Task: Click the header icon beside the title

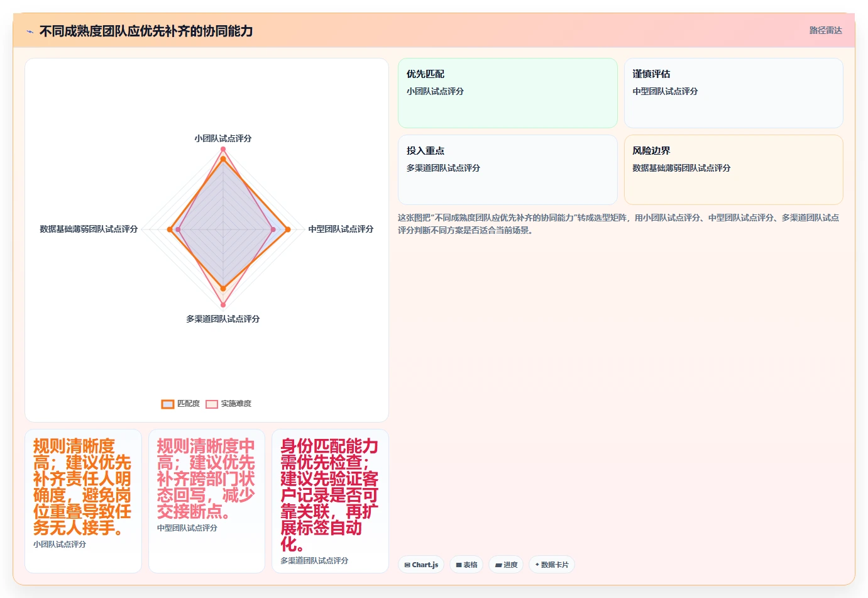Action: click(x=30, y=31)
